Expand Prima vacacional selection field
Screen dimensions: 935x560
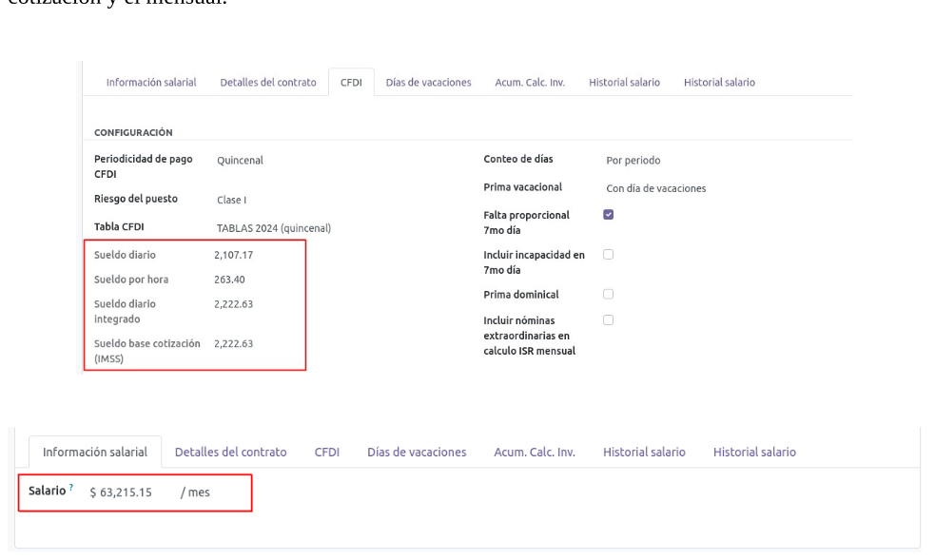[x=655, y=188]
